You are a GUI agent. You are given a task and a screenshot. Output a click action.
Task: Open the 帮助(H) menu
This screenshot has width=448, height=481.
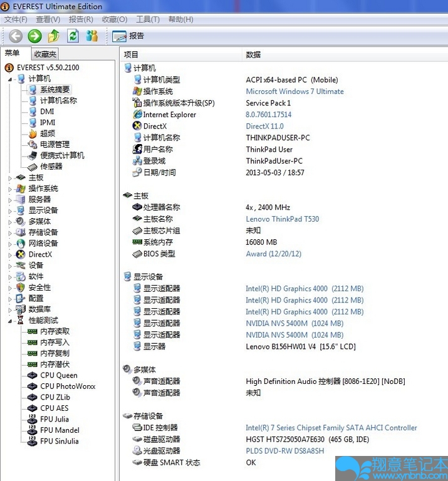[180, 19]
